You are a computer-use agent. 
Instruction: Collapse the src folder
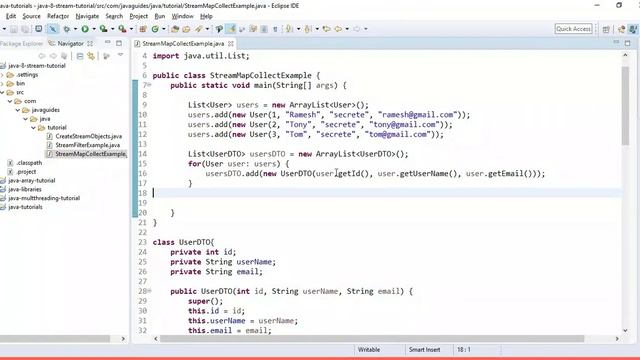click(2, 93)
